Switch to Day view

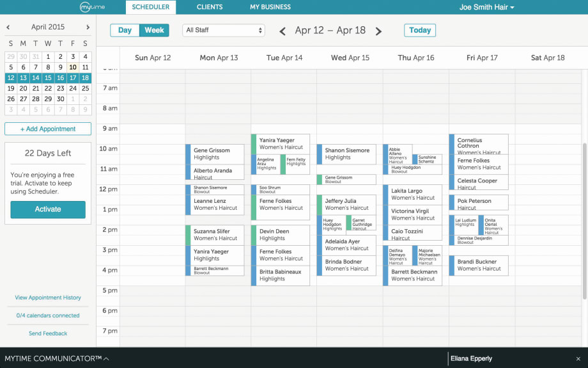pyautogui.click(x=125, y=31)
